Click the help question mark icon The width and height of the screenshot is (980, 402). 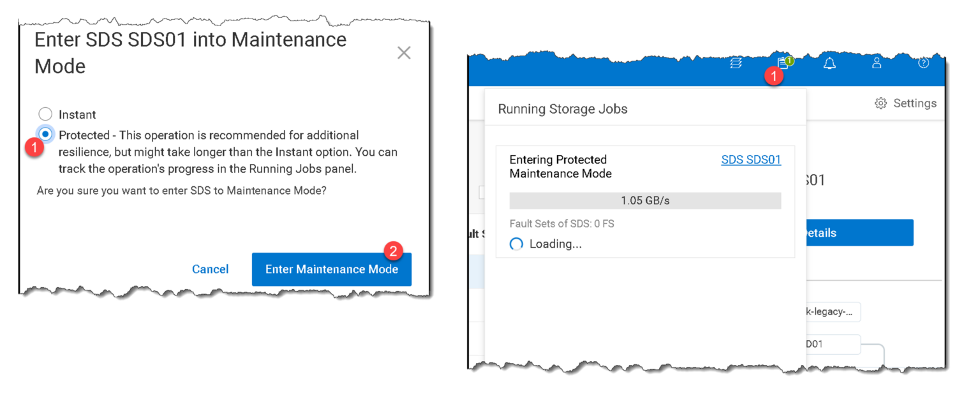pyautogui.click(x=923, y=63)
